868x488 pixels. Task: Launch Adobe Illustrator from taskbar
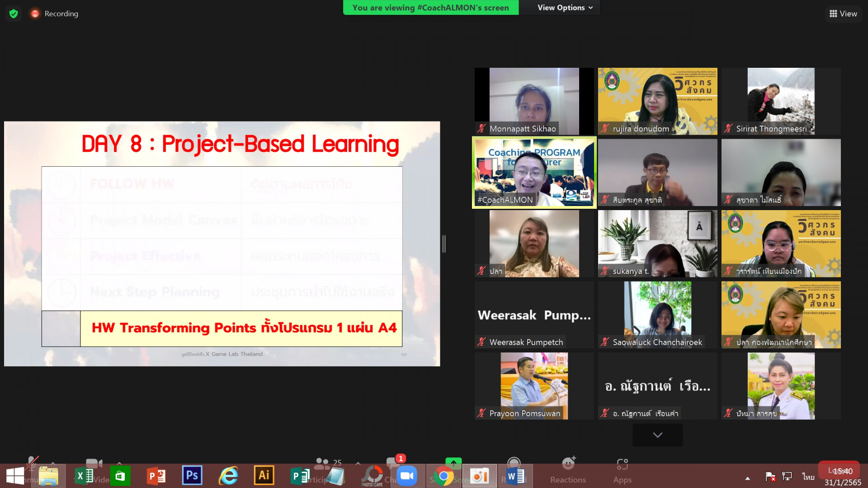point(264,475)
